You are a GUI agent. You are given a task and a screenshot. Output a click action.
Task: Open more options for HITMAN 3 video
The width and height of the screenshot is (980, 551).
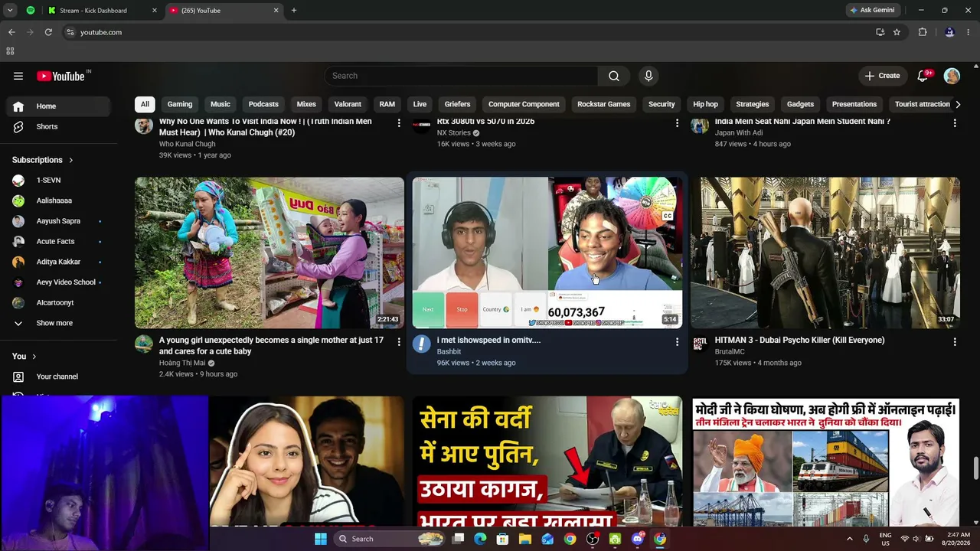955,342
